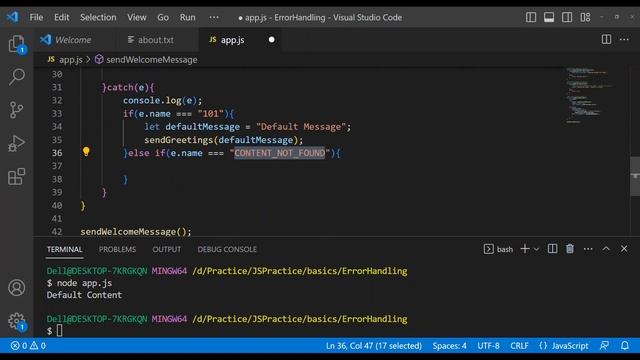The height and width of the screenshot is (360, 640).
Task: Click the sendWelcomeMessage(); call on line 42
Action: [136, 231]
